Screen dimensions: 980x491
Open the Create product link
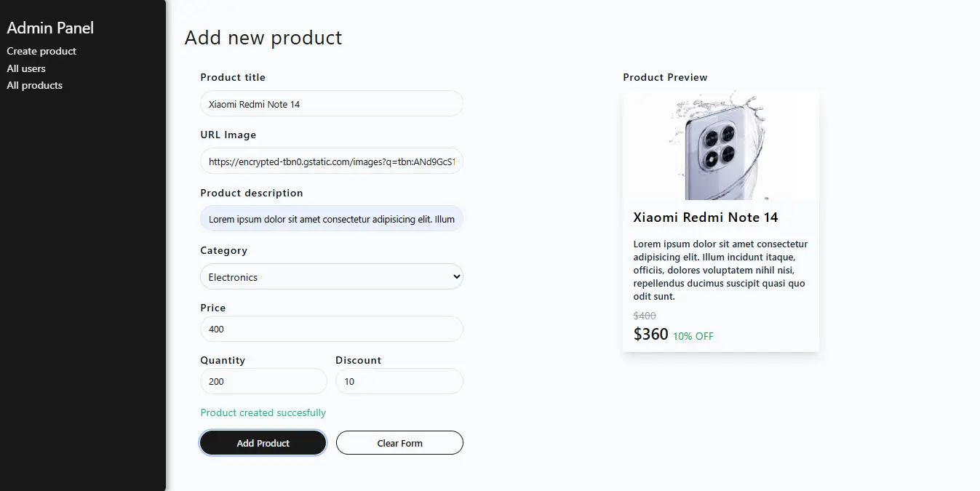point(41,51)
